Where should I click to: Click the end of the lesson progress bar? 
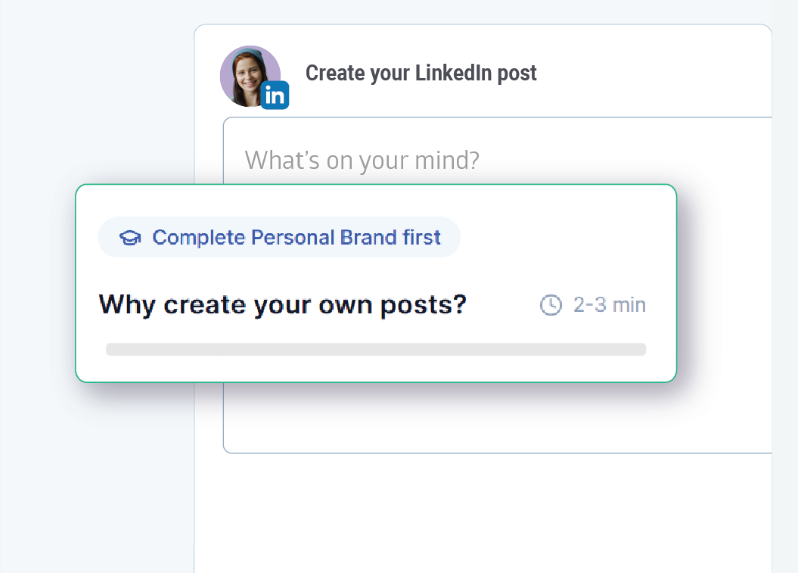[x=640, y=350]
